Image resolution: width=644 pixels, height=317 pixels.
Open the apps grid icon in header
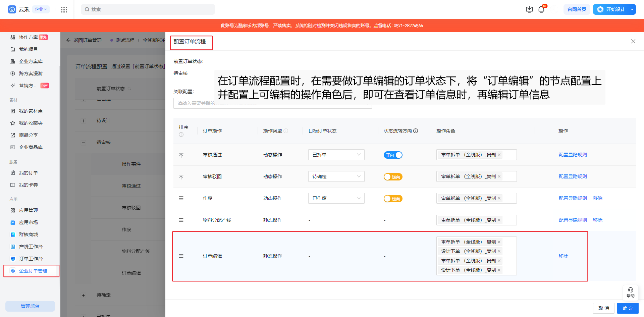coord(64,9)
